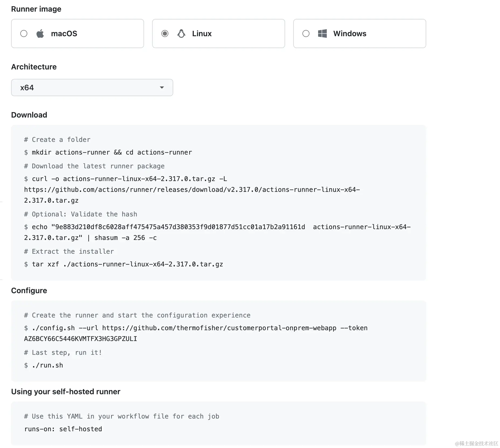Viewport: 500px width, 448px height.
Task: Click the mkdir actions-runner command line
Action: pos(112,152)
